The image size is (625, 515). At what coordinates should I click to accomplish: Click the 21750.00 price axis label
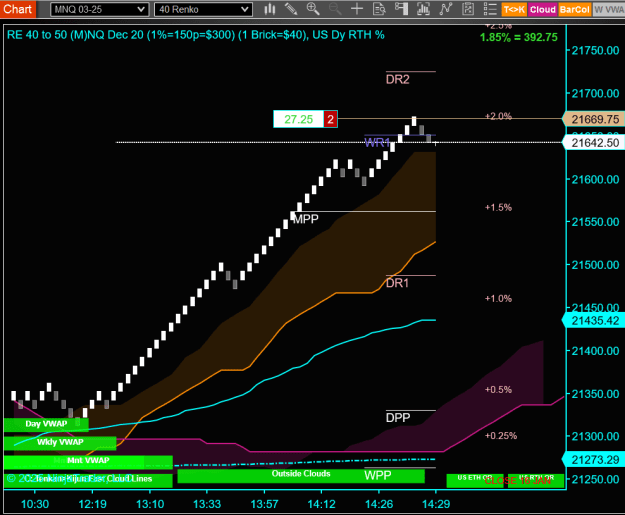coord(595,51)
